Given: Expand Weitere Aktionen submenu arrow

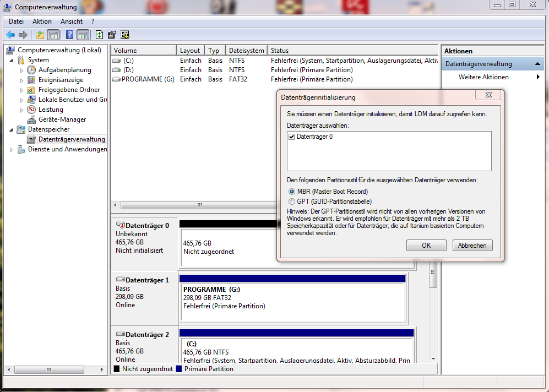Looking at the screenshot, I should (x=537, y=77).
